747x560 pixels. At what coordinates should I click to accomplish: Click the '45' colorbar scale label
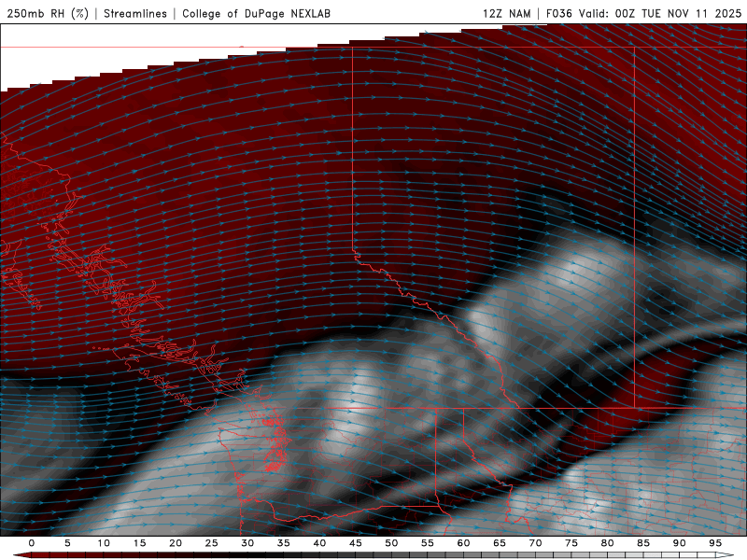coord(356,543)
